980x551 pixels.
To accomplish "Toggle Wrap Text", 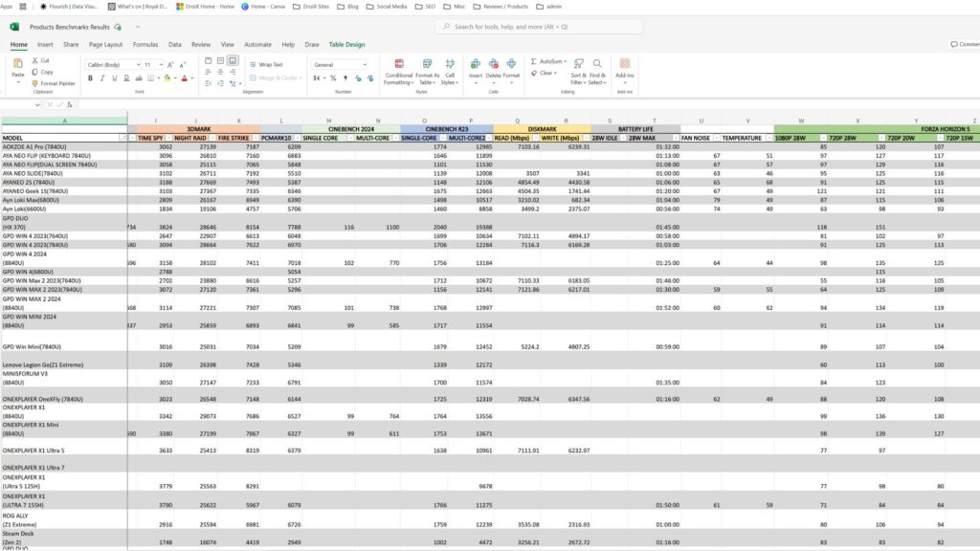I will (266, 64).
